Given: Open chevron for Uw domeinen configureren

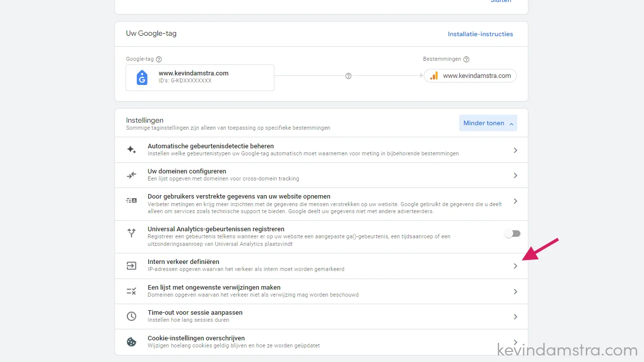Looking at the screenshot, I should 515,175.
